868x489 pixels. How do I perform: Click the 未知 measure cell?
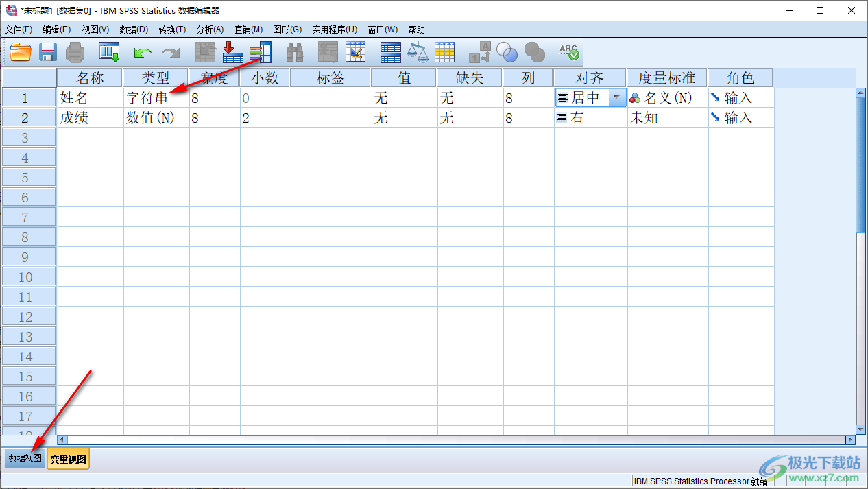(x=667, y=117)
